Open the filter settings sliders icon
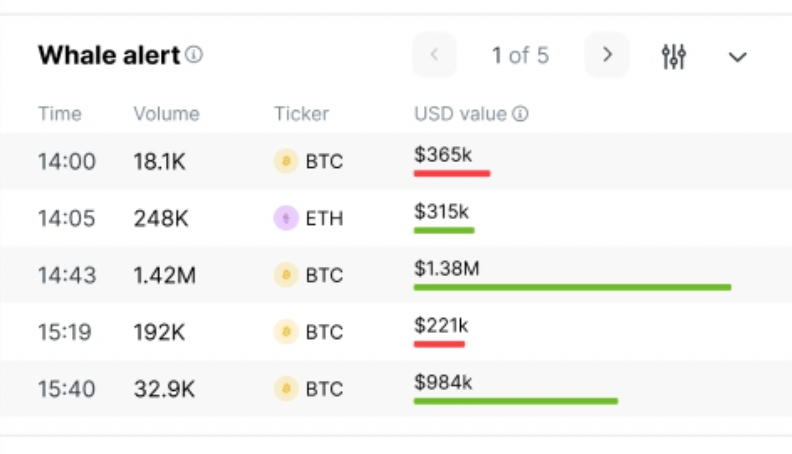Viewport: 792px width, 454px height. 674,56
